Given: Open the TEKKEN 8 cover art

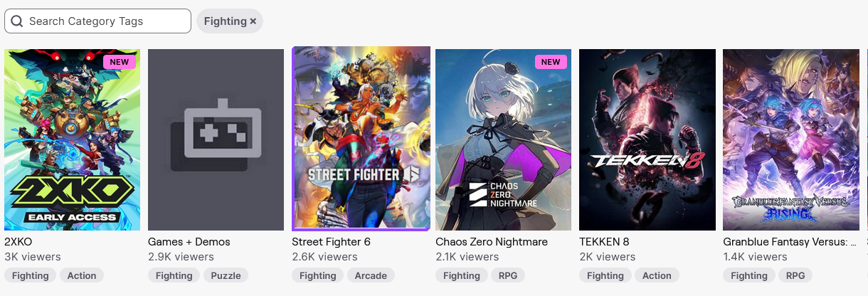Looking at the screenshot, I should [x=647, y=139].
